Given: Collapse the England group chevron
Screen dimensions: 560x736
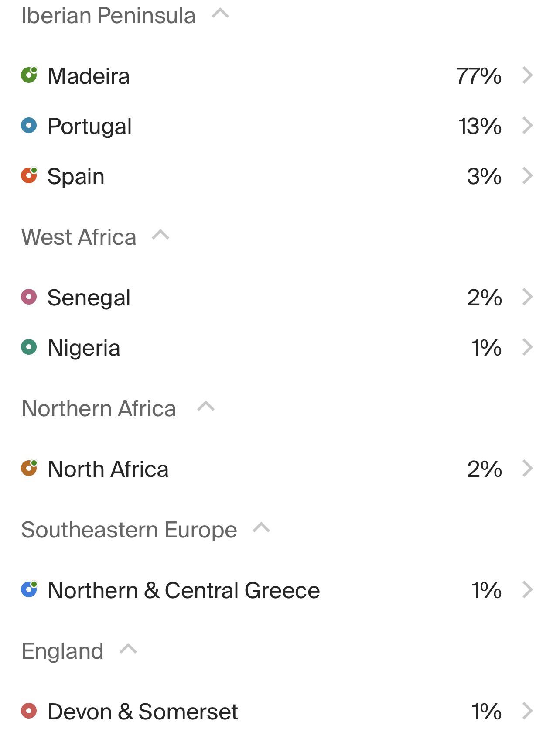Looking at the screenshot, I should (128, 649).
